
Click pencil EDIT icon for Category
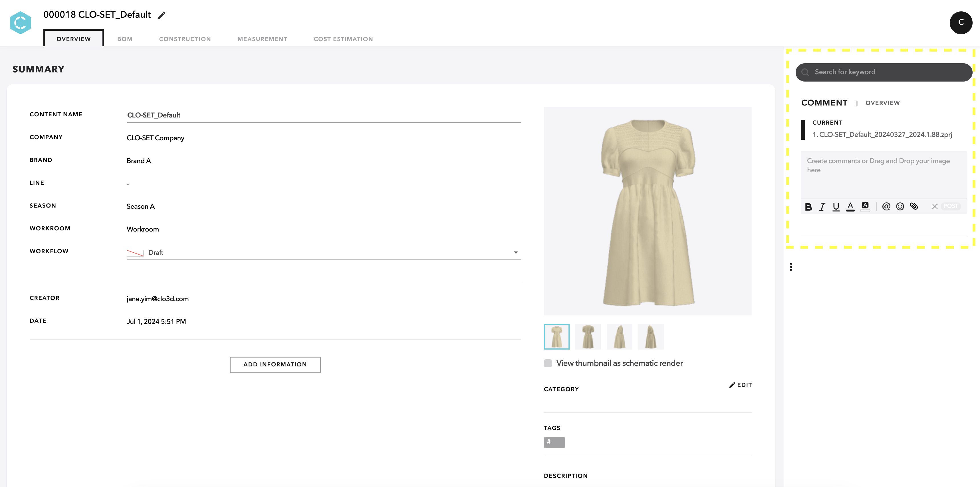tap(740, 385)
